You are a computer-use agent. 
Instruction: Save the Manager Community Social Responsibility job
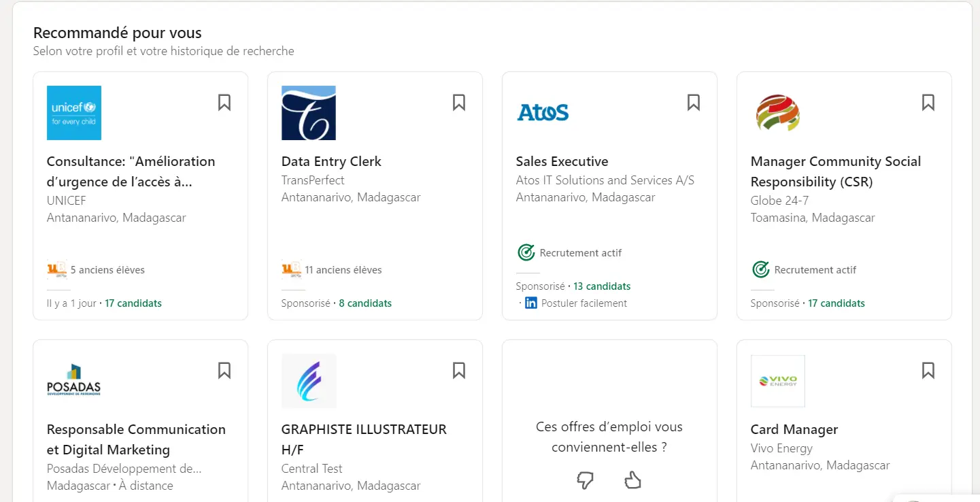[x=928, y=103]
